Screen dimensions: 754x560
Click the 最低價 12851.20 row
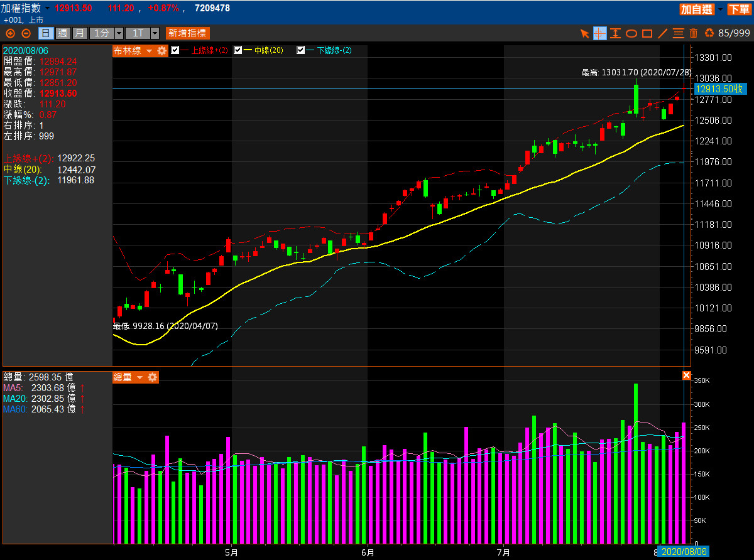(40, 82)
